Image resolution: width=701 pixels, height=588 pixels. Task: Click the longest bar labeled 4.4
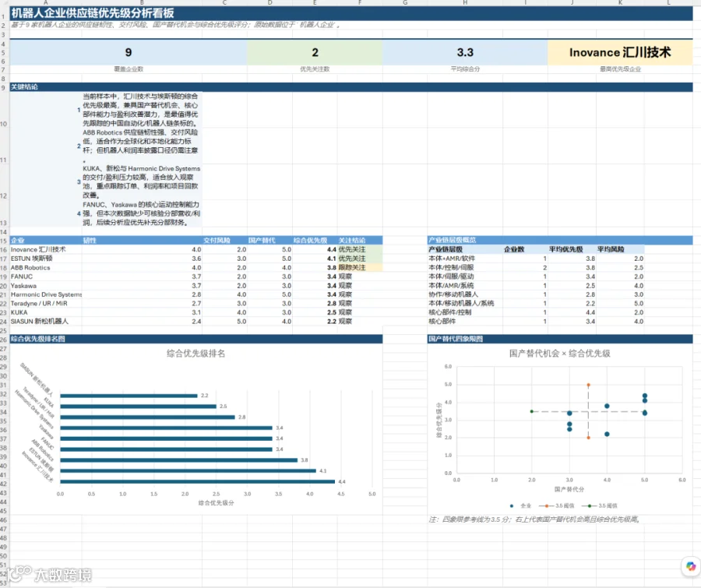click(198, 481)
